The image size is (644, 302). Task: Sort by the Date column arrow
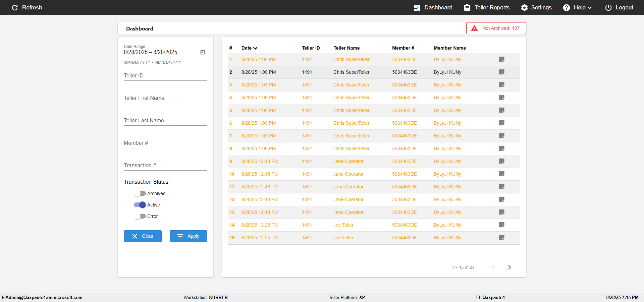tap(255, 48)
